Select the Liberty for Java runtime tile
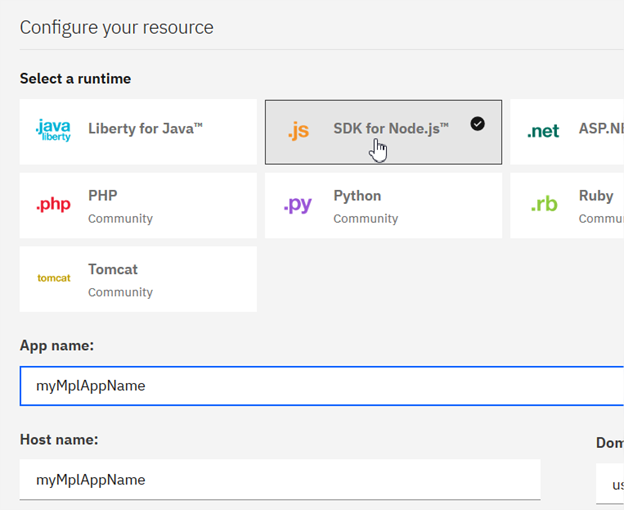Screen dimensions: 624x510 (138, 132)
